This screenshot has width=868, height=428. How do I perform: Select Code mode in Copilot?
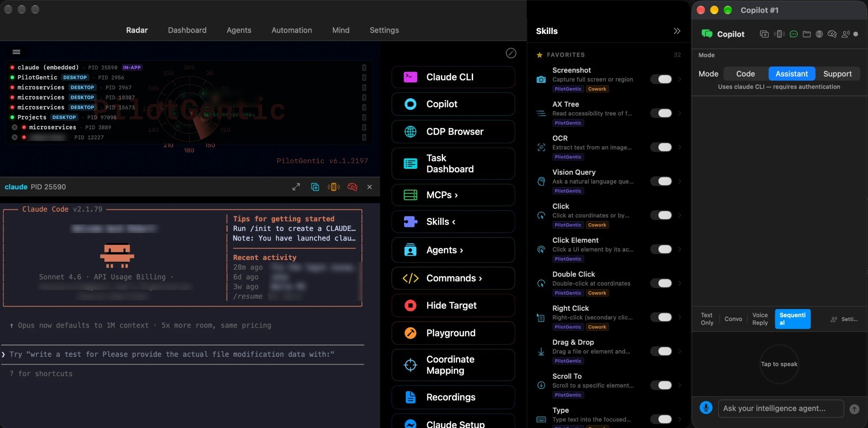click(x=745, y=74)
